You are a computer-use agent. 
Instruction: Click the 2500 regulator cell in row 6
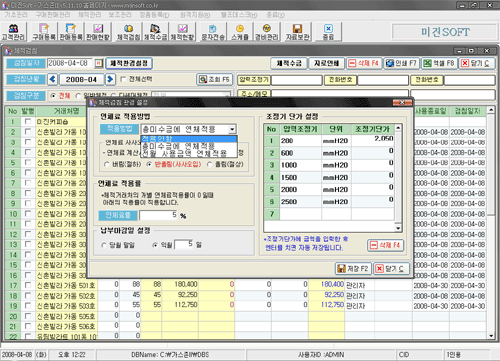(x=301, y=202)
